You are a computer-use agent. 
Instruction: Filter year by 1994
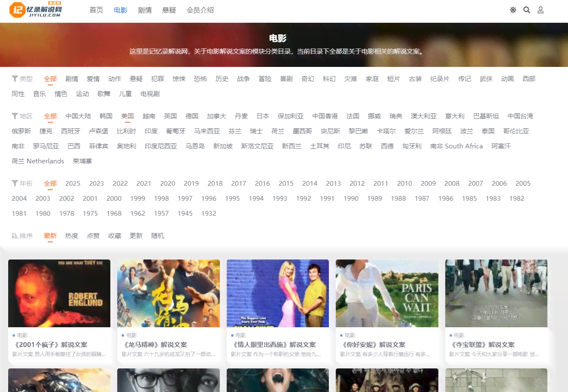coord(256,199)
